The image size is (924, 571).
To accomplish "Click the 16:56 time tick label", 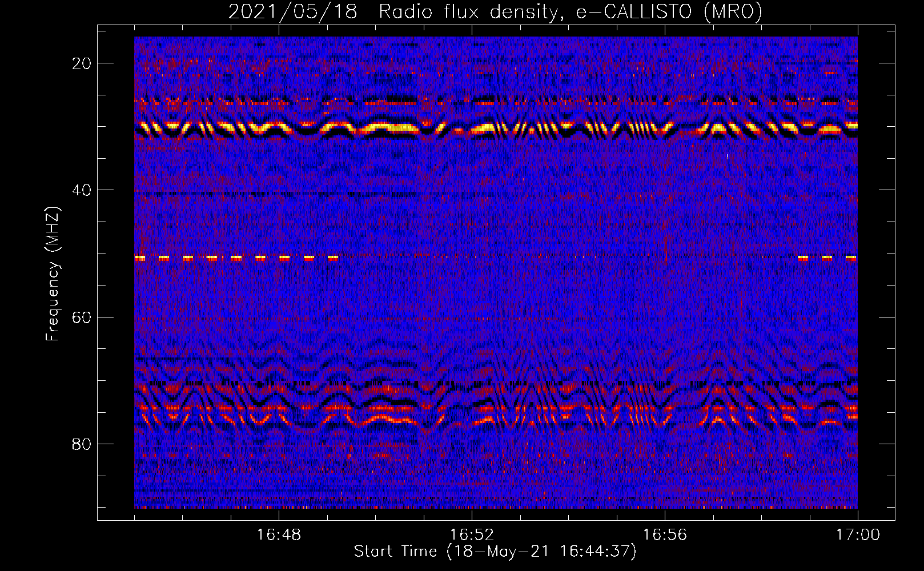I will coord(665,535).
